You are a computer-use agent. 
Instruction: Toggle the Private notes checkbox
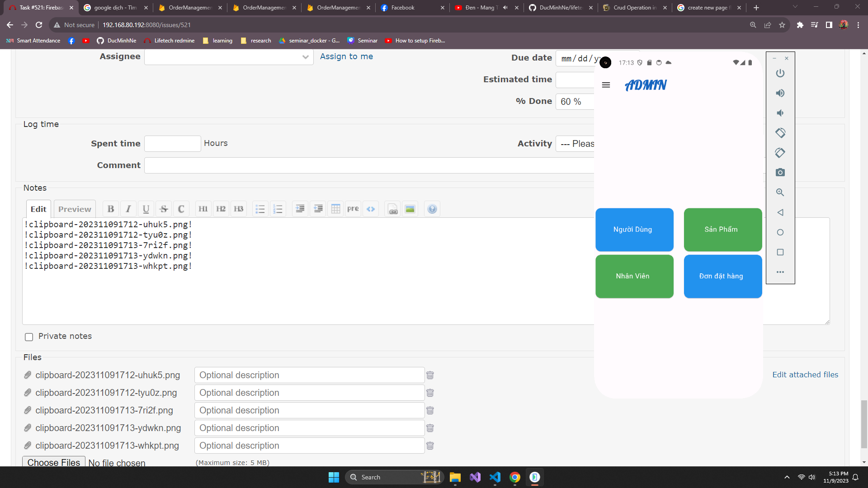29,337
